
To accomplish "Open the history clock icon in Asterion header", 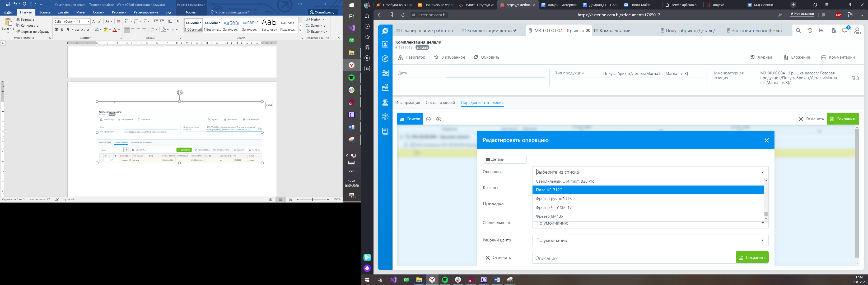I will 810,31.
